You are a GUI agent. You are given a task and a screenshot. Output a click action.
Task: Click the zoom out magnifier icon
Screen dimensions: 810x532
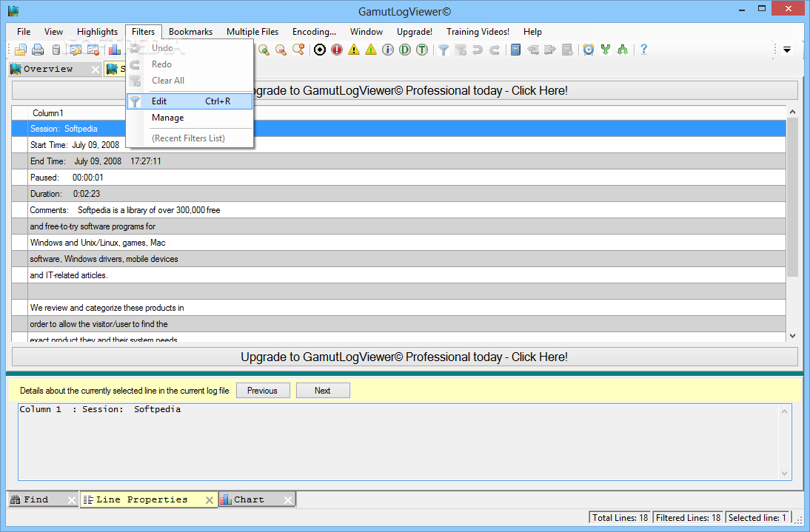(x=281, y=50)
